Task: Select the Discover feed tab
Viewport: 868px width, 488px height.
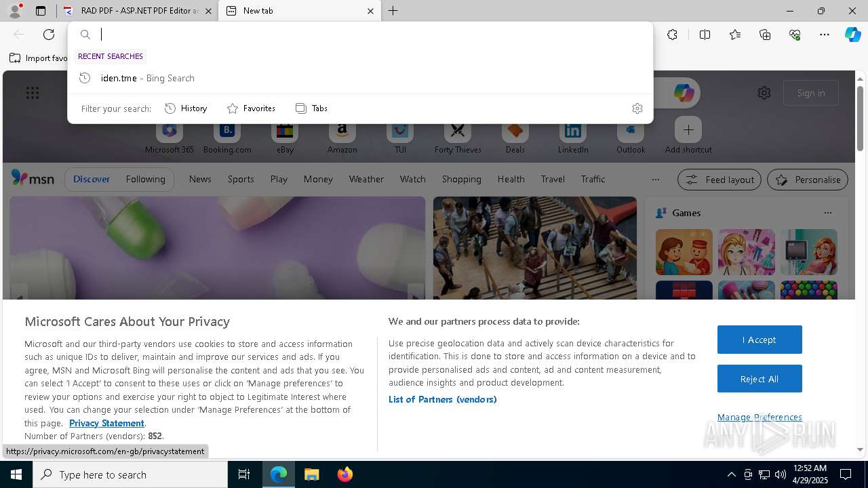Action: tap(92, 179)
